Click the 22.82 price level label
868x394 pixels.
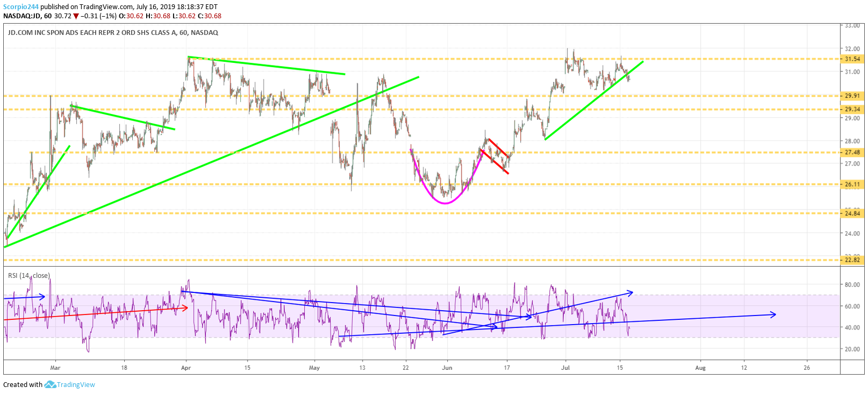point(852,260)
